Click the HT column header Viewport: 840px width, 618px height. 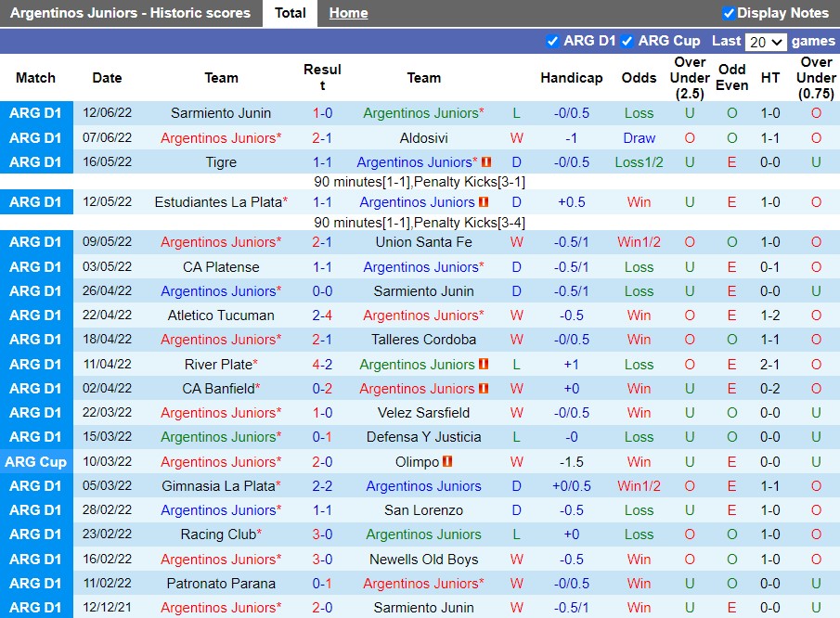769,78
